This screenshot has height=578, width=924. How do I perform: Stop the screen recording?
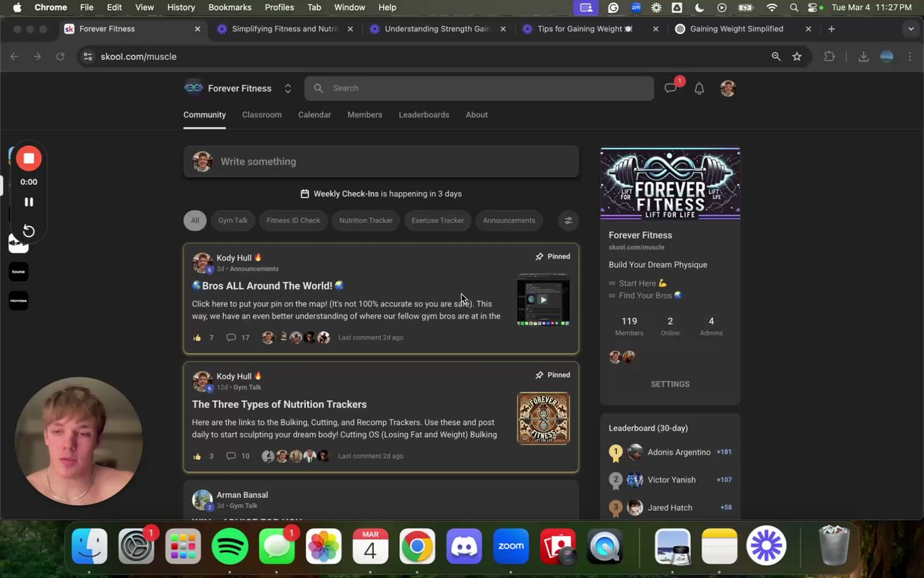(x=29, y=158)
